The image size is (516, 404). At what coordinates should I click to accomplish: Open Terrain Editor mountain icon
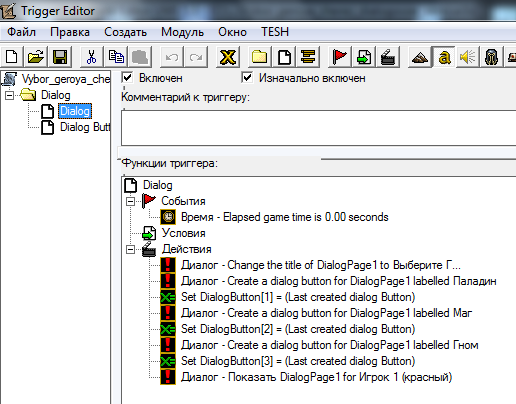tap(420, 57)
